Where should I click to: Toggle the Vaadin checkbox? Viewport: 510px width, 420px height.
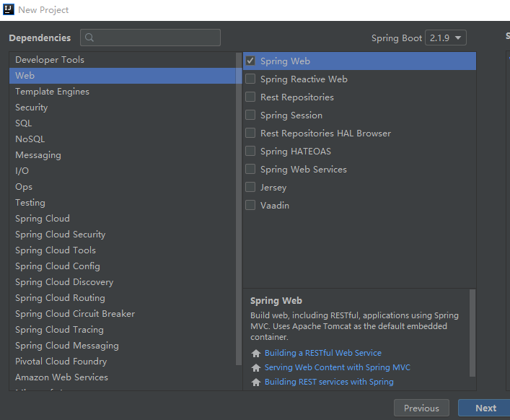[250, 206]
